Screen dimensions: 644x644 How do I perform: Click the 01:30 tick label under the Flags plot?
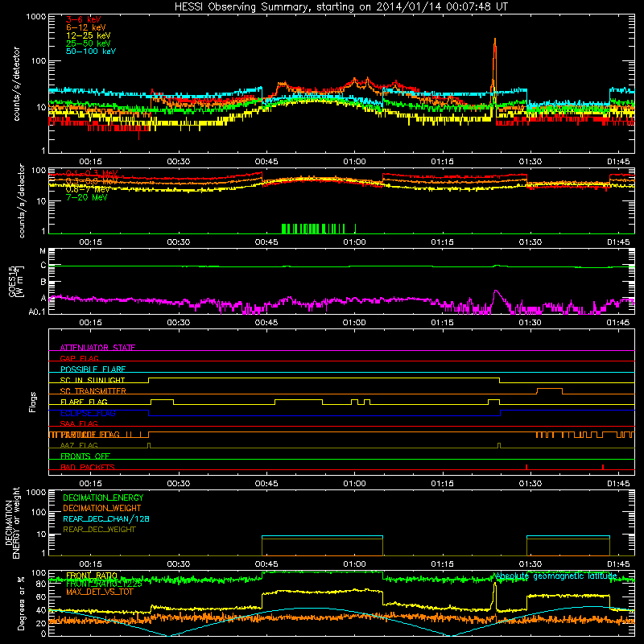[530, 484]
